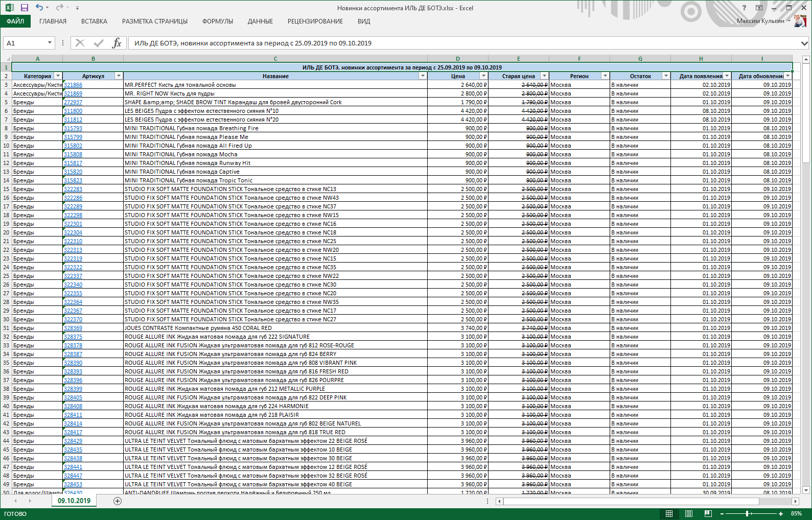The width and height of the screenshot is (812, 520).
Task: Select the 09.10.2019 sheet tab
Action: pos(74,501)
